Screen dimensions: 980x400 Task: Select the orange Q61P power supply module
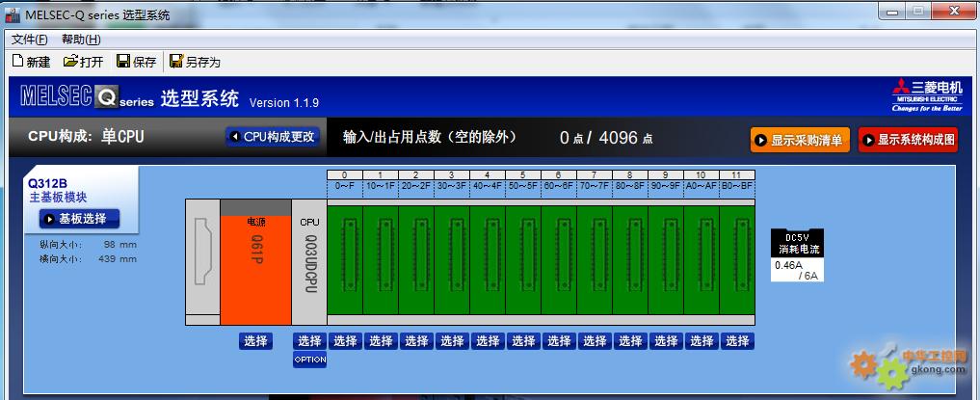tap(255, 264)
